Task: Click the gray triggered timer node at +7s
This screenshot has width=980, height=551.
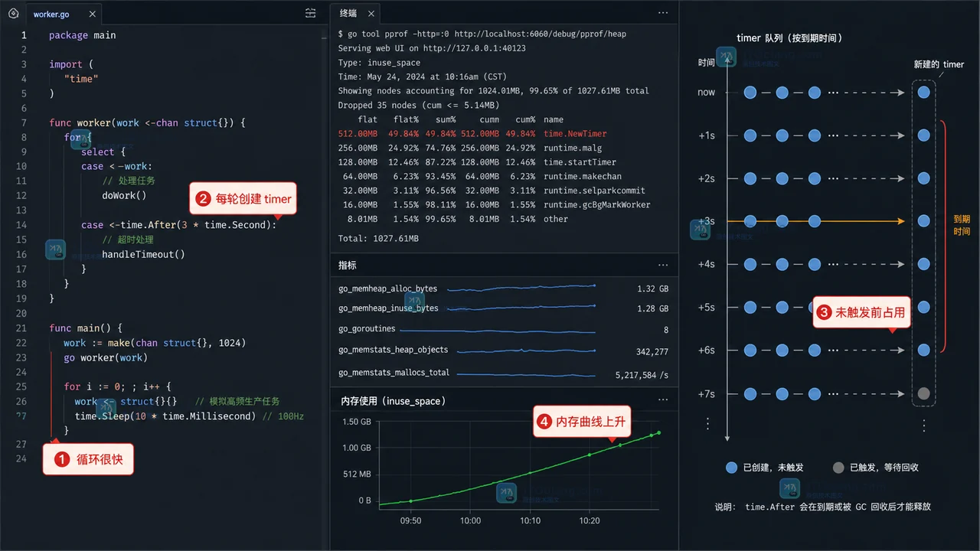Action: (x=924, y=394)
